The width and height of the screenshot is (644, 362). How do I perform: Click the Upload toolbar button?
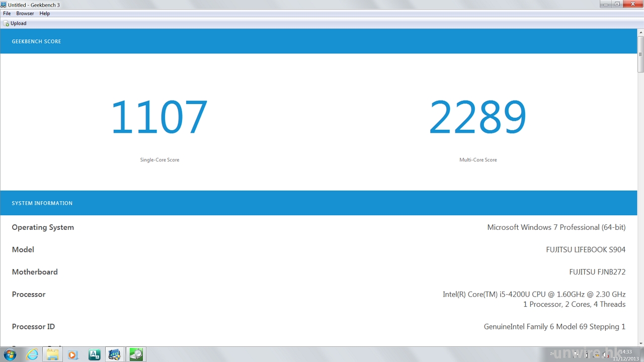click(15, 23)
